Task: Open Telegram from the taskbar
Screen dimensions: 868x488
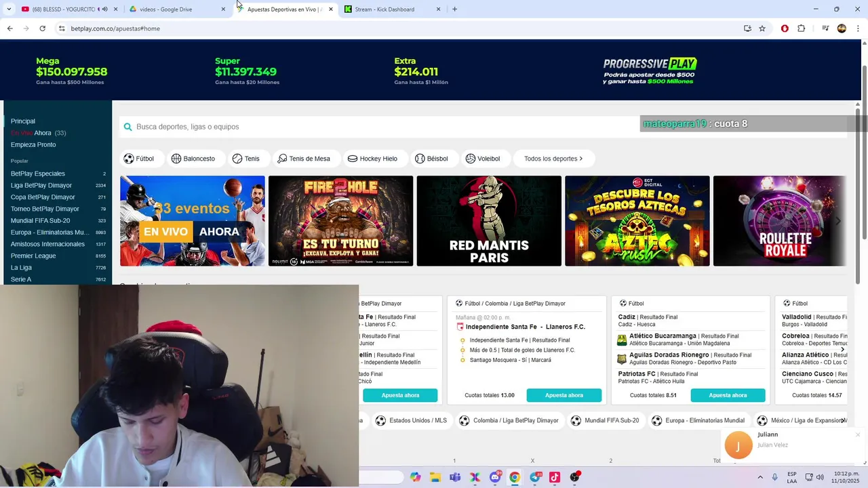Action: tap(535, 477)
